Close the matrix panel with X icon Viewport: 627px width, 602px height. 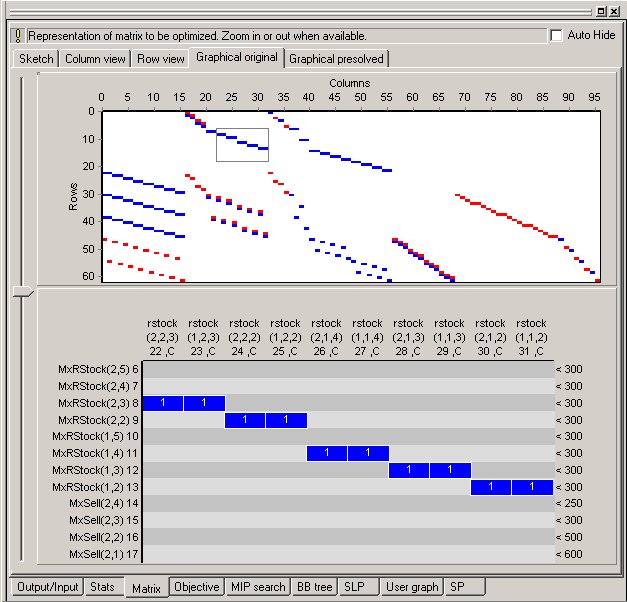coord(614,11)
